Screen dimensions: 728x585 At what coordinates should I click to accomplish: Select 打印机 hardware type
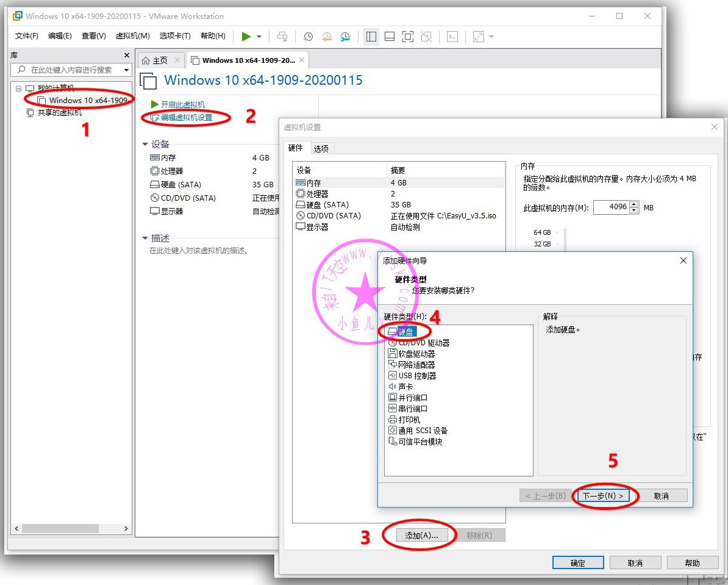pyautogui.click(x=404, y=420)
